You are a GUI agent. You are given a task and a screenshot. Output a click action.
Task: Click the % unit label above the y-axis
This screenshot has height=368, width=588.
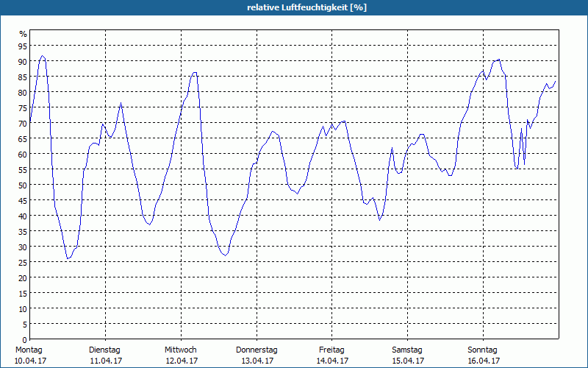click(x=24, y=34)
